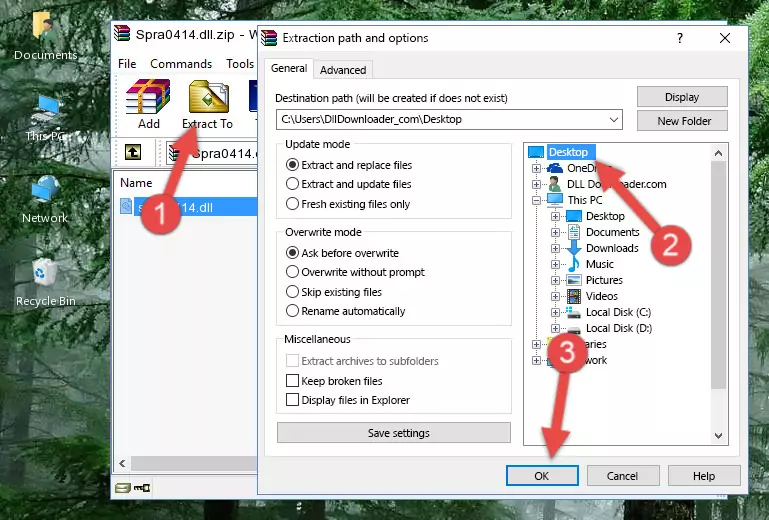The height and width of the screenshot is (520, 769).
Task: Open the Recycle Bin desktop icon
Action: point(46,283)
